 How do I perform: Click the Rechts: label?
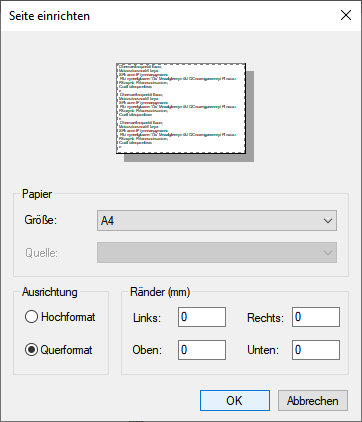(x=265, y=318)
